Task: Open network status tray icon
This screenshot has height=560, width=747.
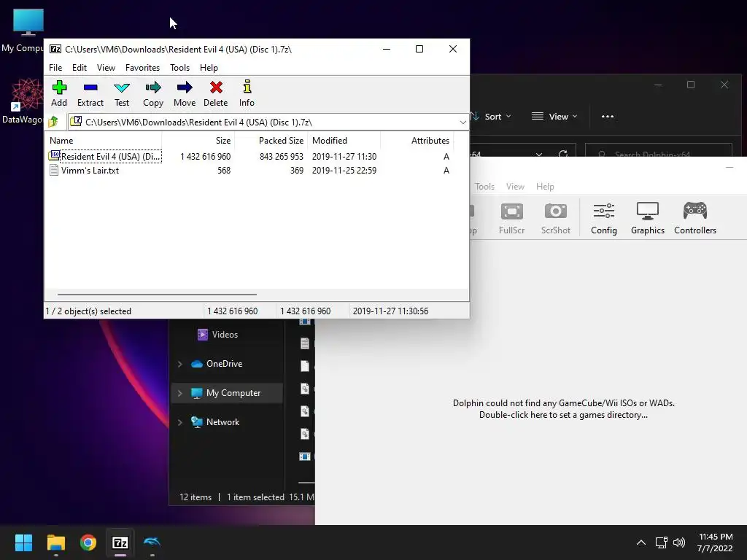Action: point(661,542)
